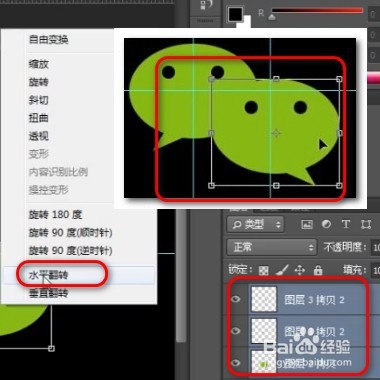380x380 pixels.
Task: Choose 旋转 180 度
Action: [55, 214]
